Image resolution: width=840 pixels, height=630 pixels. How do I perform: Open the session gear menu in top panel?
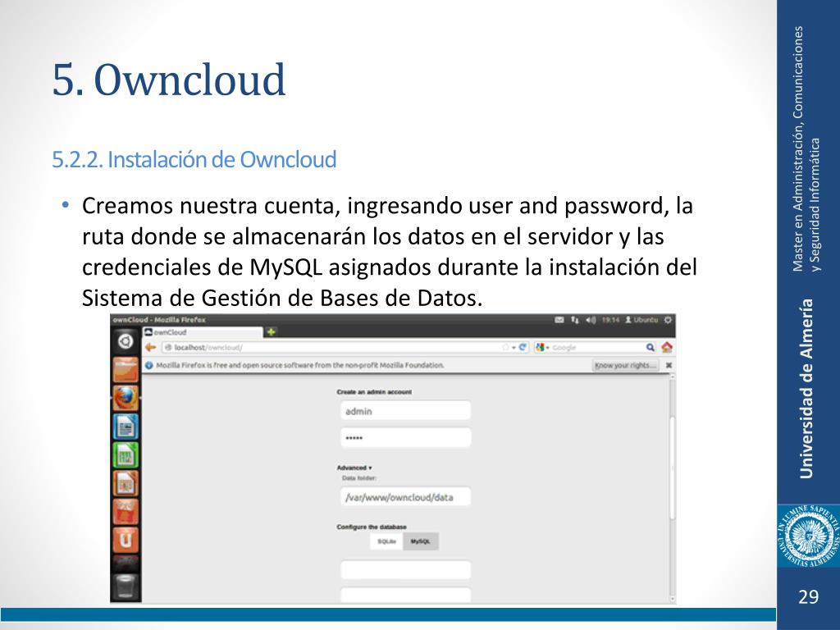(x=668, y=320)
